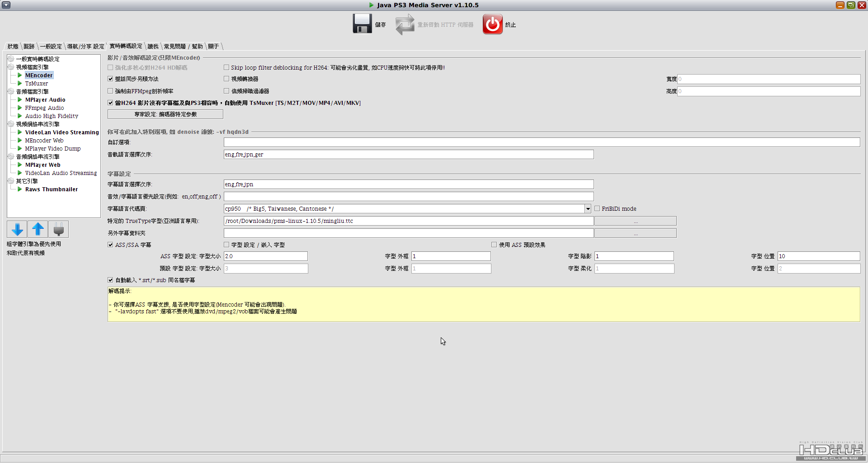Screen dimensions: 868x463
Task: Open the 常見問題 / 幫助 tab
Action: coord(183,46)
